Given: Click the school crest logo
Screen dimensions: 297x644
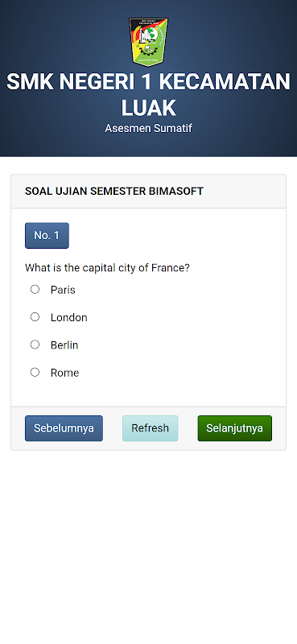Looking at the screenshot, I should click(148, 42).
